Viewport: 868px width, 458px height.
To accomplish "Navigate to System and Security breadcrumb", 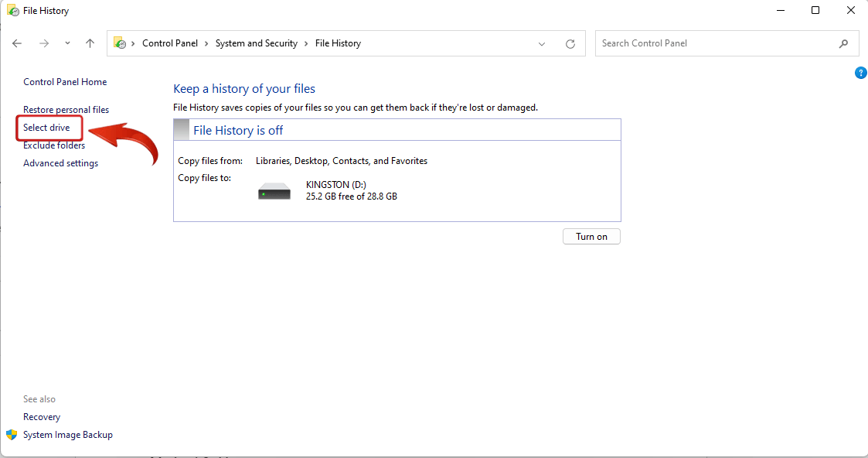I will point(257,43).
